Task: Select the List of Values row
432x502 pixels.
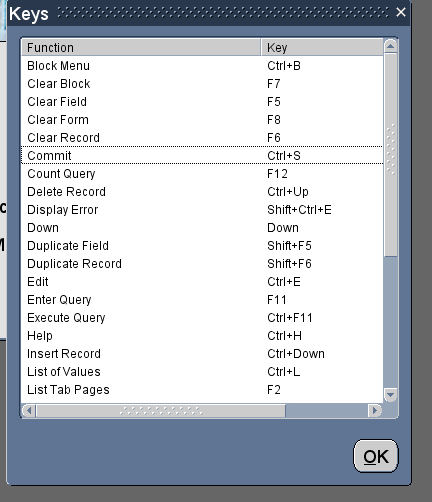Action: pos(202,372)
